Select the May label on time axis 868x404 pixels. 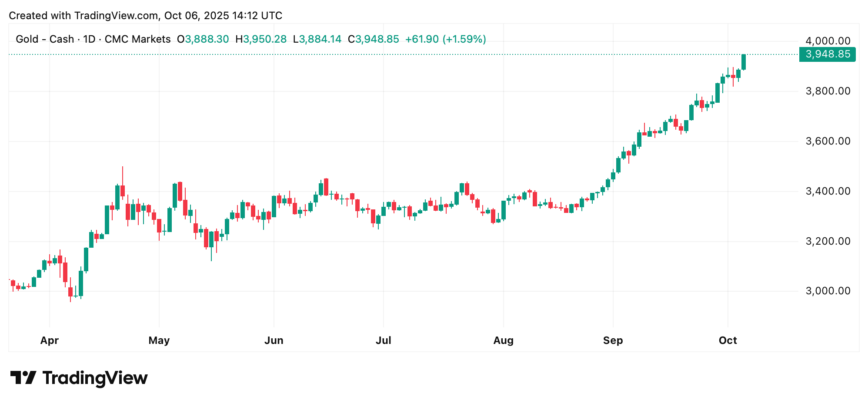pos(159,340)
